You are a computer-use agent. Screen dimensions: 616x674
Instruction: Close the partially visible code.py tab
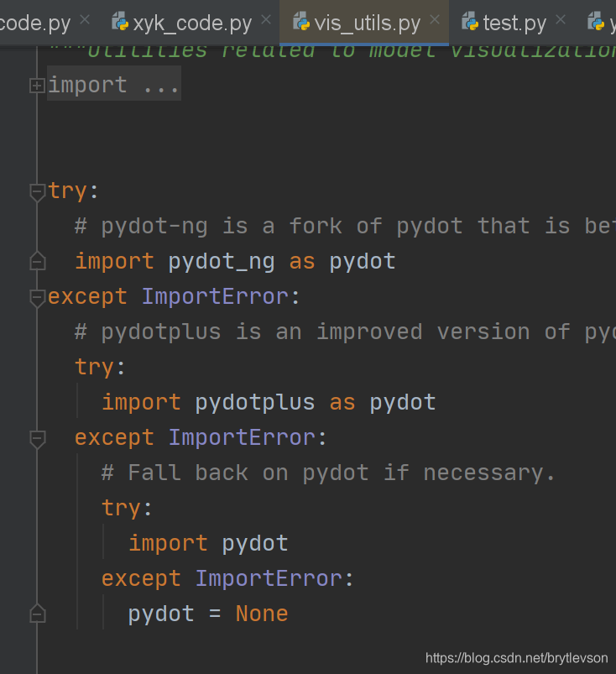pos(85,19)
